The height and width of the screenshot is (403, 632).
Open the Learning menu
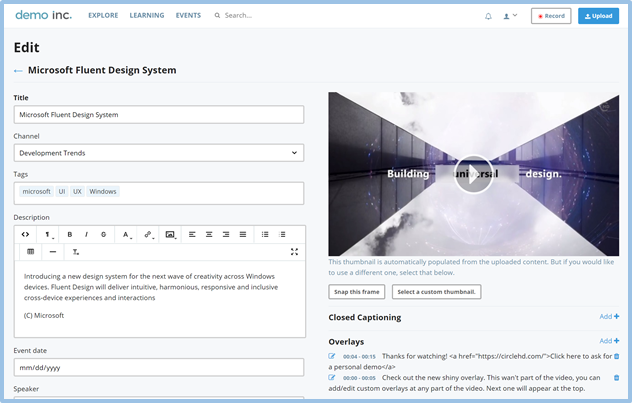point(147,15)
